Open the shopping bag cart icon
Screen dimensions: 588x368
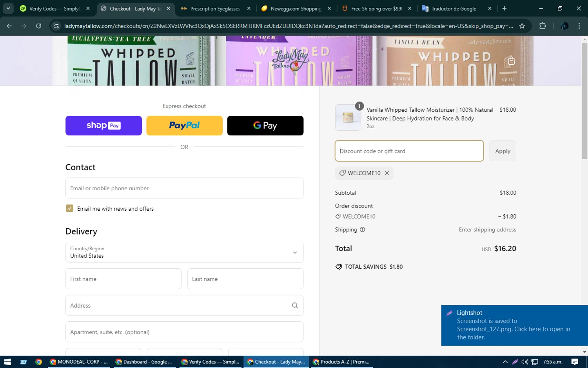coord(511,61)
